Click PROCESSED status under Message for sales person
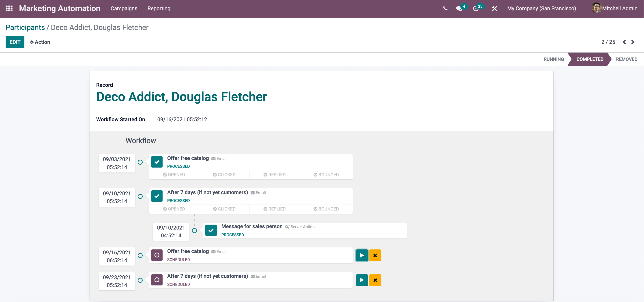Viewport: 644px width, 302px height. 232,235
